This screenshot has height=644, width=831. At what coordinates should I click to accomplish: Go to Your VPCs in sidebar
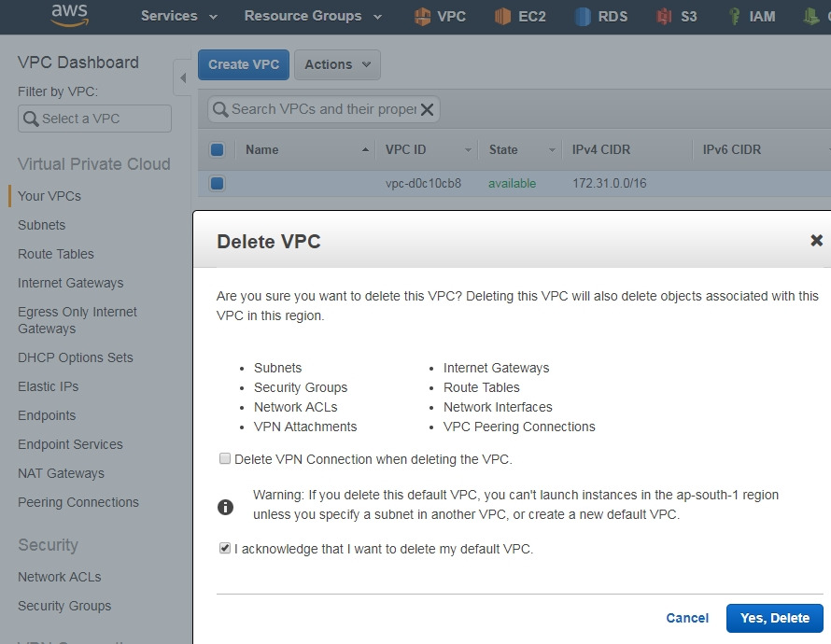pos(49,196)
